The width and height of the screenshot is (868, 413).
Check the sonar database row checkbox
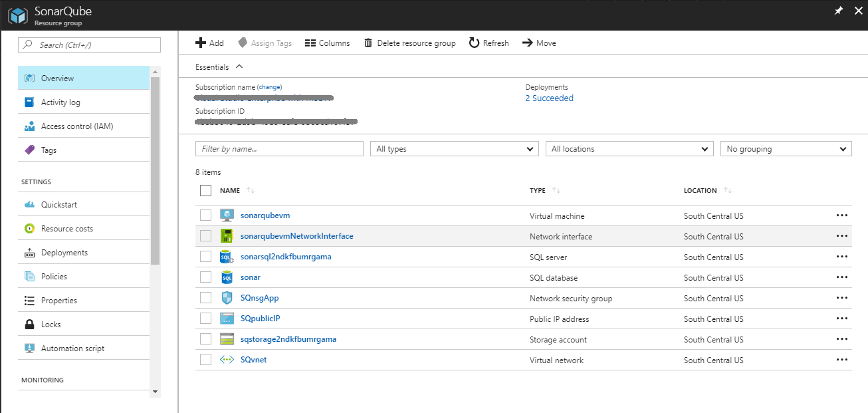pyautogui.click(x=205, y=277)
